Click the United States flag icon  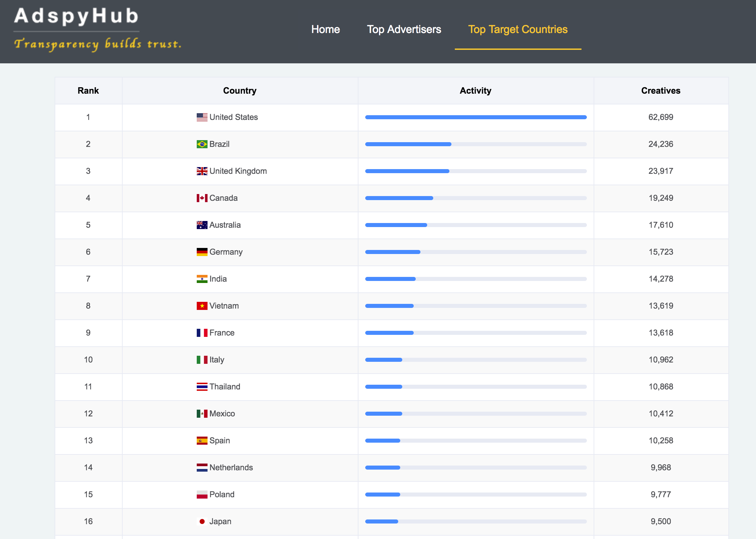[202, 117]
